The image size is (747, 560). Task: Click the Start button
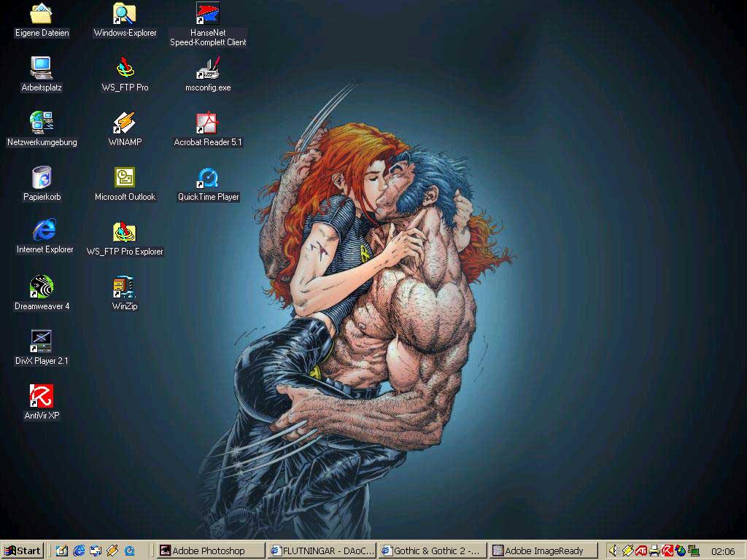click(22, 551)
